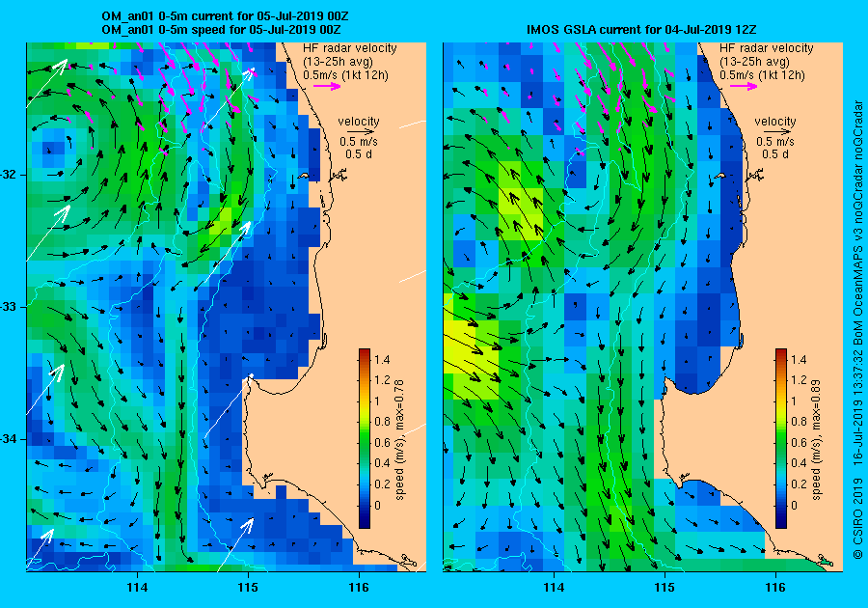Image resolution: width=868 pixels, height=608 pixels.
Task: Click the '(13-25h avg)' text in left map
Action: [x=338, y=62]
